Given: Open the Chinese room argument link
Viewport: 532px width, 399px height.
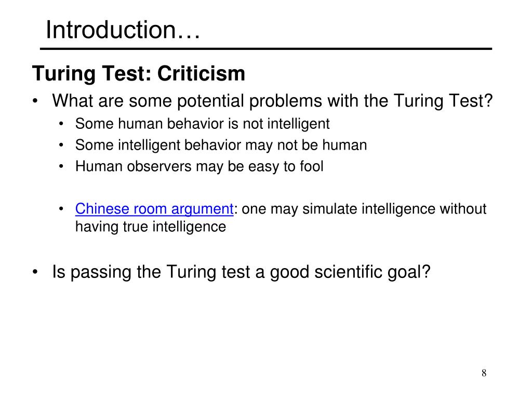Looking at the screenshot, I should 154,209.
